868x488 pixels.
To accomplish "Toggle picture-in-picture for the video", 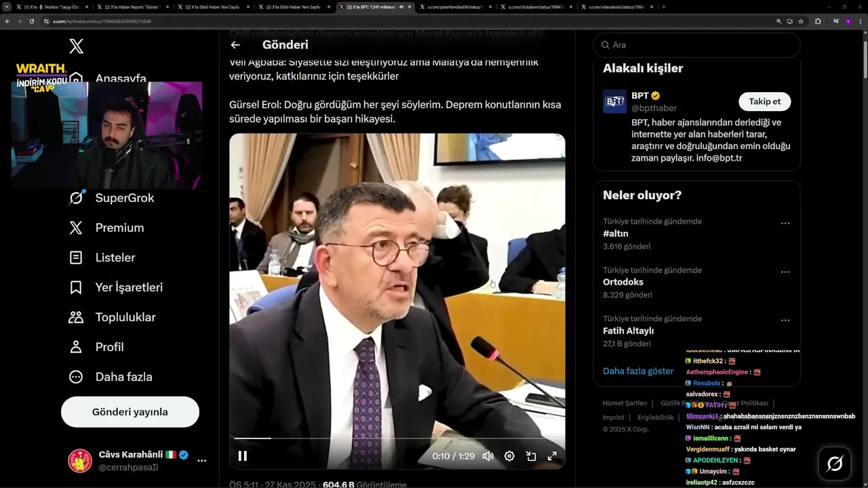I will point(531,456).
